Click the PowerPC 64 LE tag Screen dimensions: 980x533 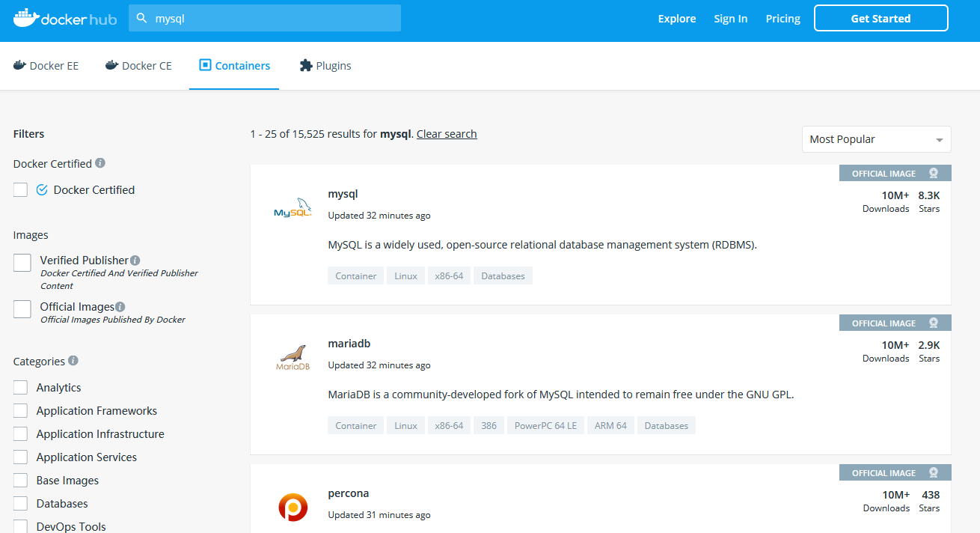tap(546, 426)
